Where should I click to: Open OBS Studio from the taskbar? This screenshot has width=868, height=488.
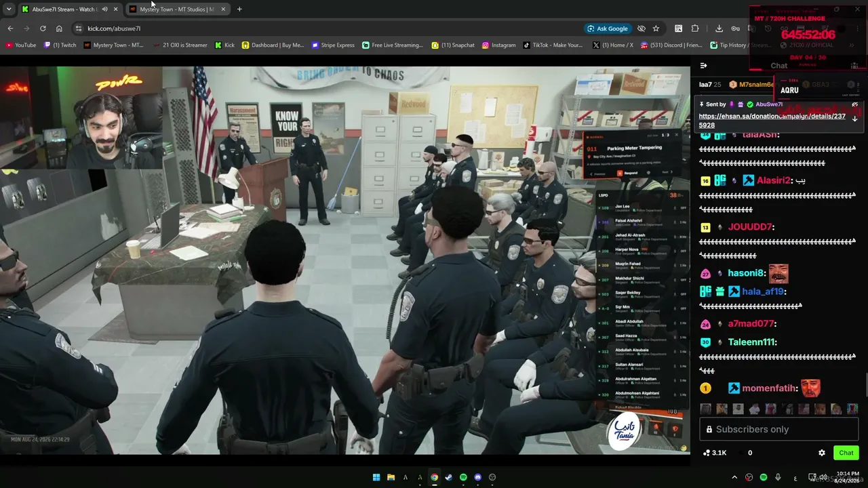492,477
